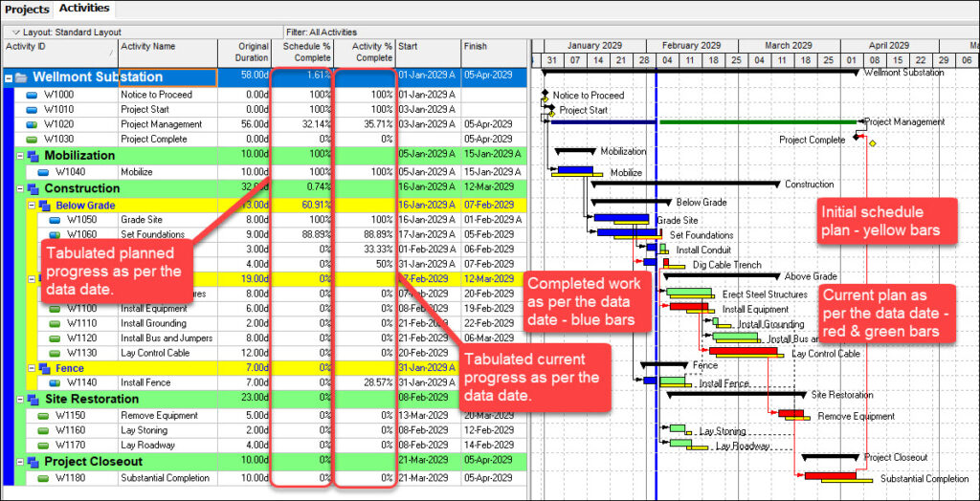Click the Project Closeout WBS folder icon
980x501 pixels.
tap(33, 462)
